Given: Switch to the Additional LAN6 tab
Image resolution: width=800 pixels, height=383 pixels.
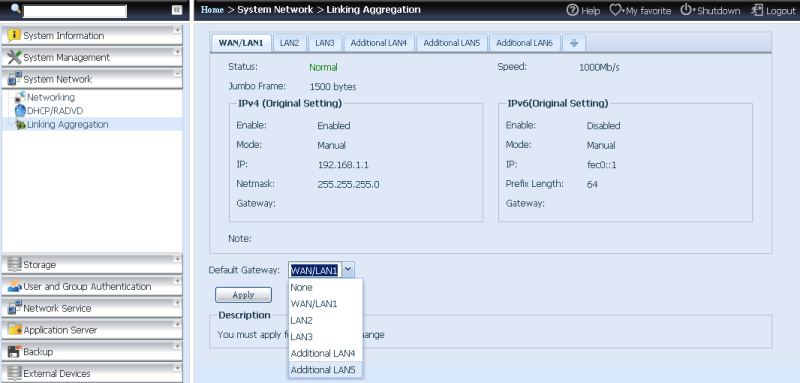Looking at the screenshot, I should tap(524, 43).
